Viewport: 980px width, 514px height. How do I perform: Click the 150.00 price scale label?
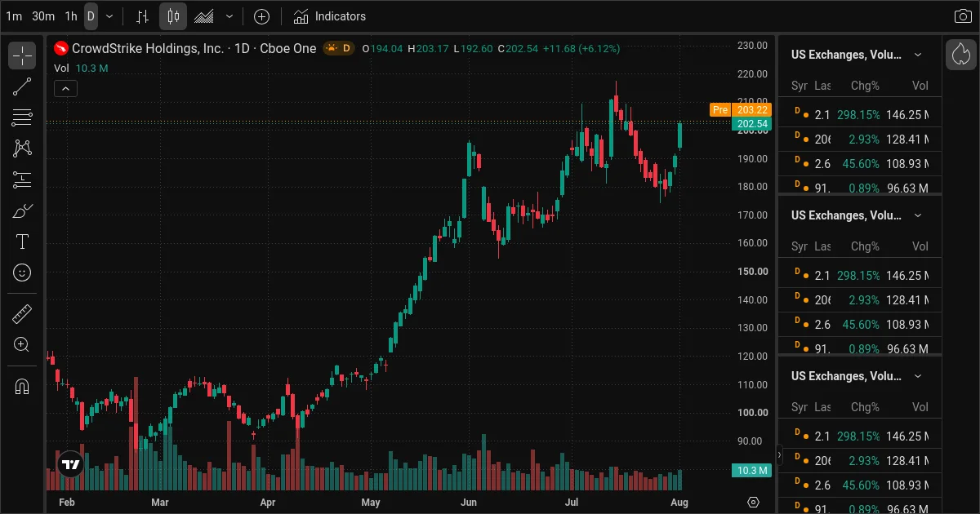pos(751,272)
